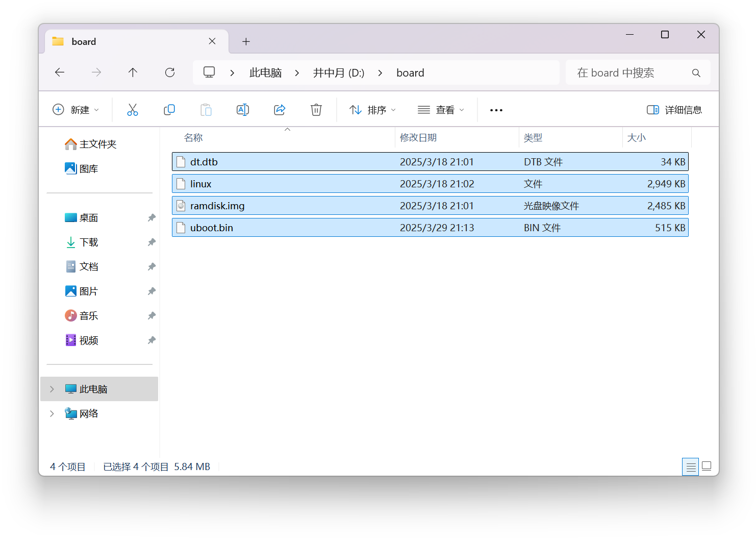Open the See more menu
This screenshot has width=756, height=540.
click(496, 109)
